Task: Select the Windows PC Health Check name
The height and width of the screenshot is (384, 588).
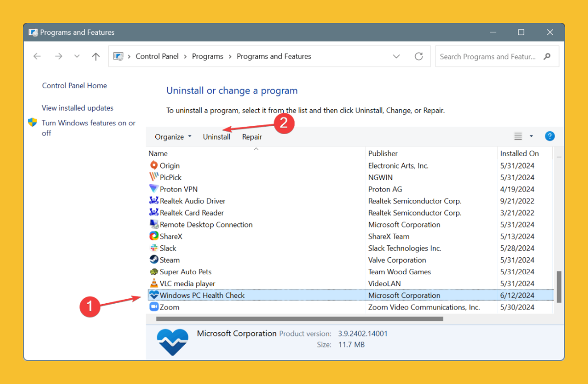Action: 202,295
